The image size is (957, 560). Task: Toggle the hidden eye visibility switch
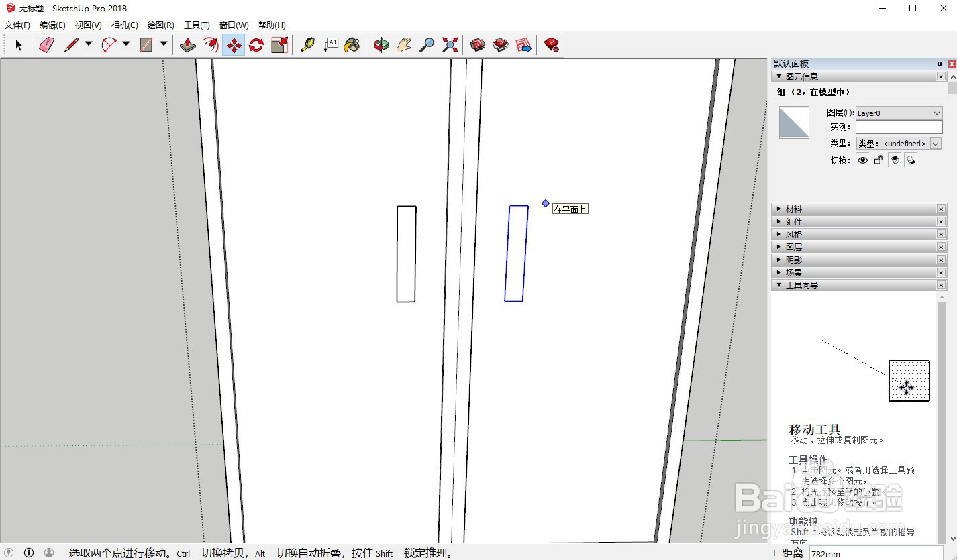pyautogui.click(x=862, y=160)
